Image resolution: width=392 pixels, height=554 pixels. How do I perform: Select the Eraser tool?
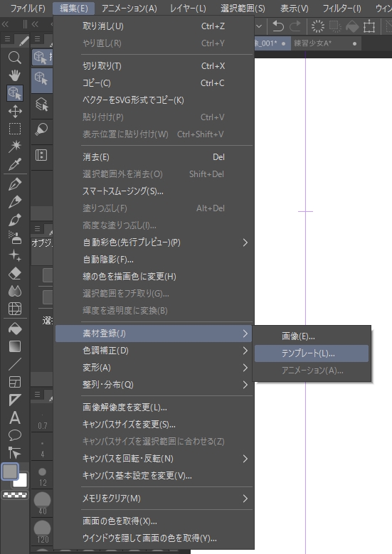[14, 273]
